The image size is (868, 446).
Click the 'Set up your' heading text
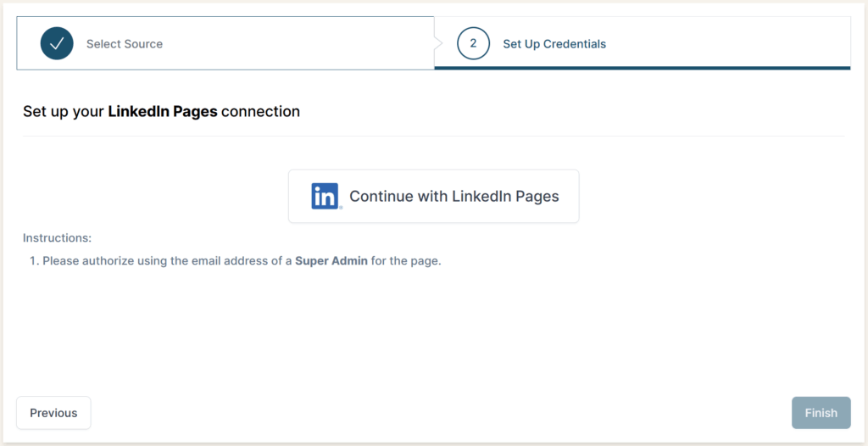tap(64, 111)
